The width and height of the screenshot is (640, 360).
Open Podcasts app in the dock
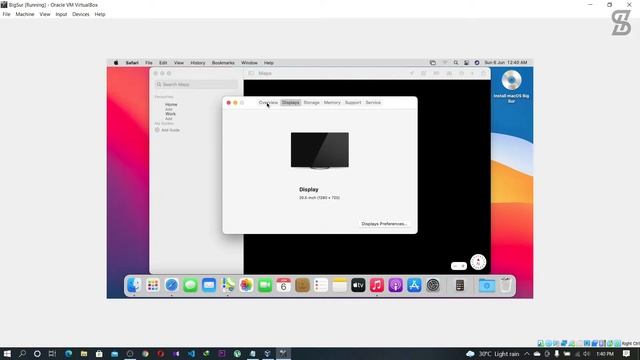click(x=396, y=285)
